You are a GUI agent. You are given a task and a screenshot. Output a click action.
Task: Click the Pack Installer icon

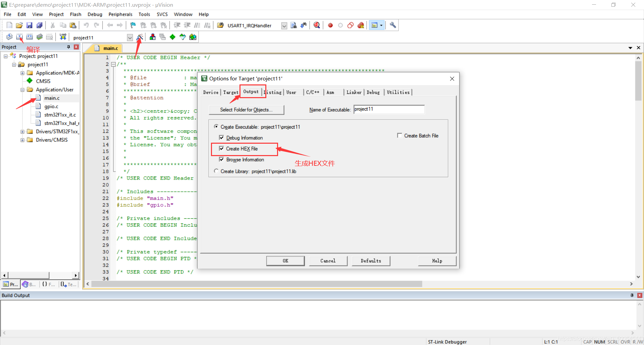193,37
